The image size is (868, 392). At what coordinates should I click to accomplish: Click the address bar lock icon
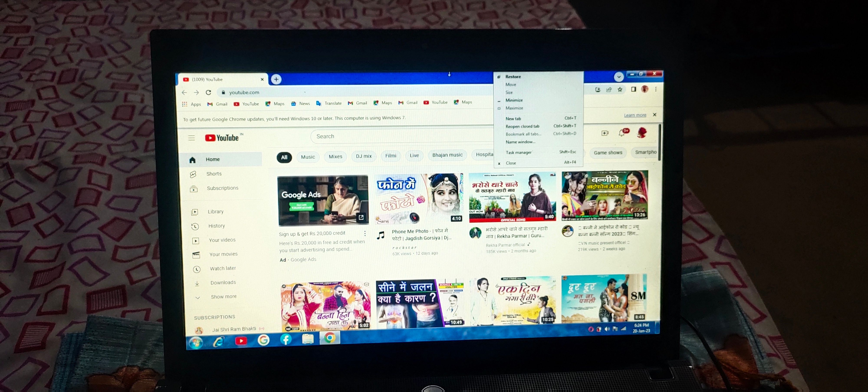click(223, 92)
